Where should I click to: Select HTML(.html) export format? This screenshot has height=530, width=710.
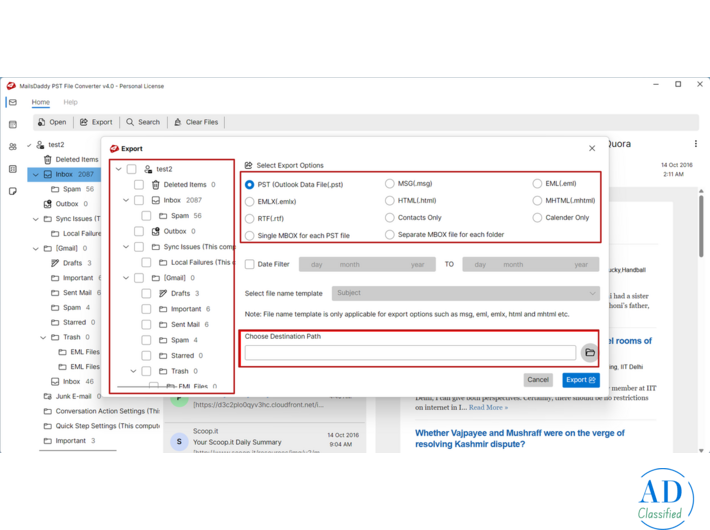389,200
